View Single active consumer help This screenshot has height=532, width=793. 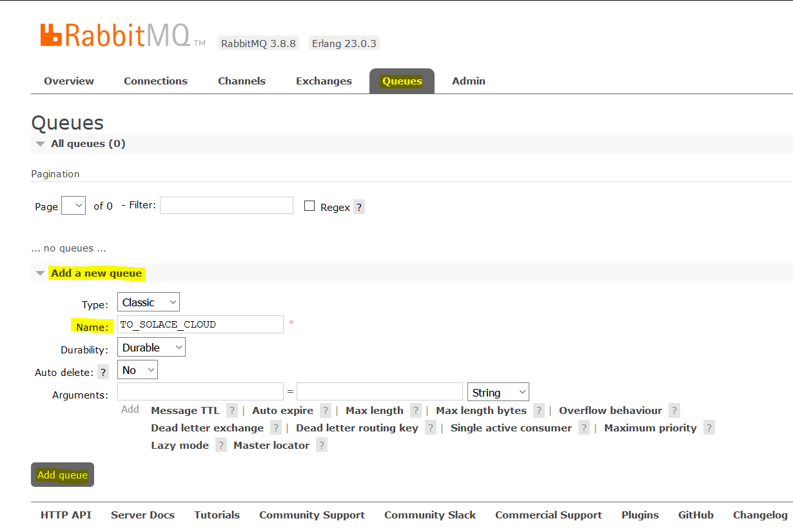tap(583, 428)
